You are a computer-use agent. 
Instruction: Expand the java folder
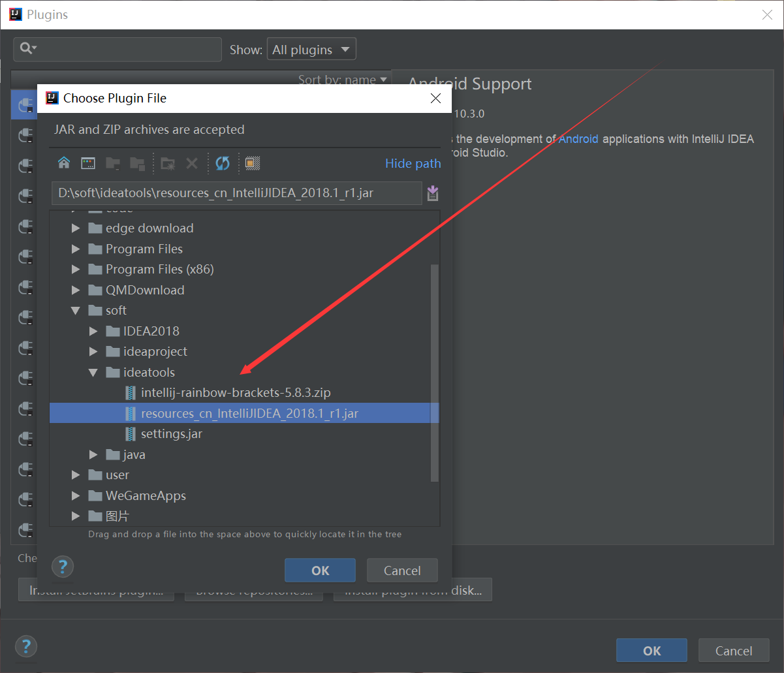tap(93, 454)
